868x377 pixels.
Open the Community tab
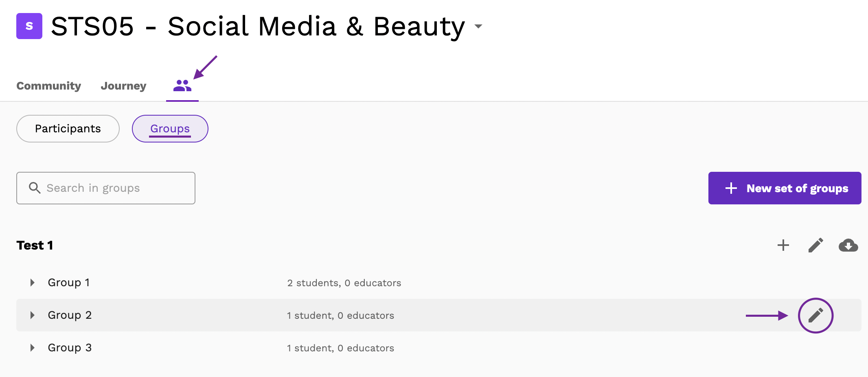[x=48, y=85]
